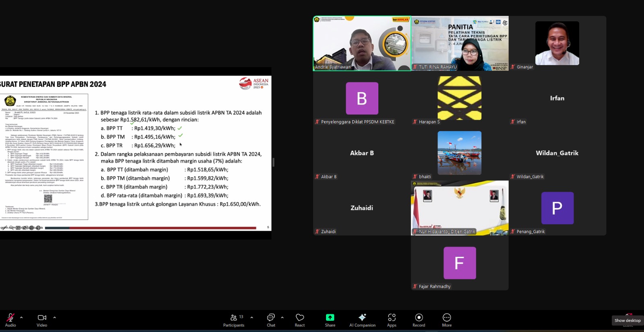Click 'Rp1.419,30/kWh' BPP TT value on slide

pyautogui.click(x=155, y=128)
